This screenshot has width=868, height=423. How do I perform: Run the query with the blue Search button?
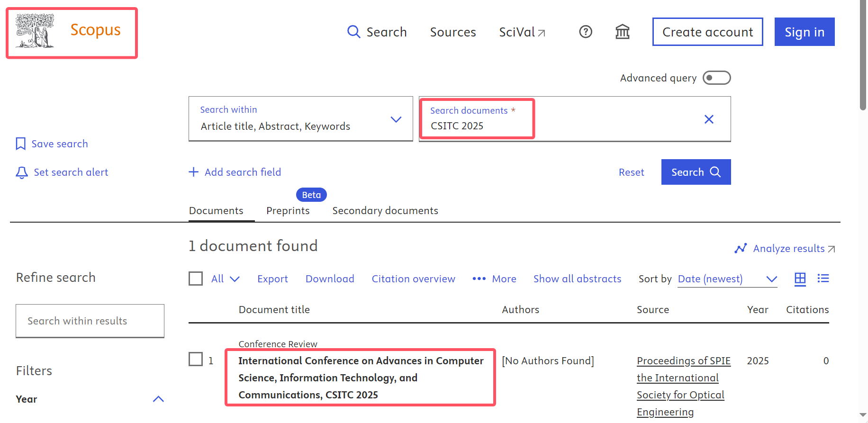pos(696,172)
